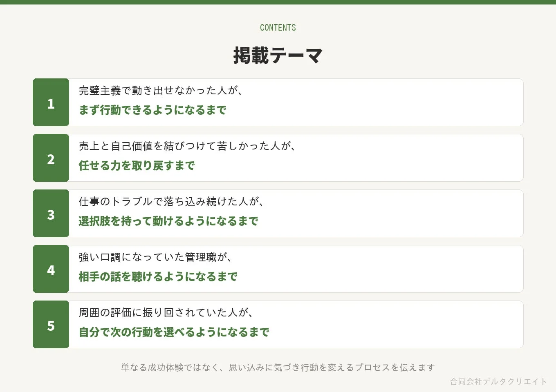Image resolution: width=556 pixels, height=392 pixels.
Task: Select the green number 1 badge
Action: 51,102
